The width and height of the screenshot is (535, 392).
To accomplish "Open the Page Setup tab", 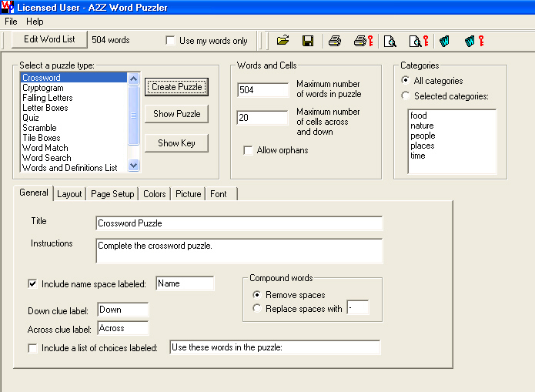I will 112,194.
